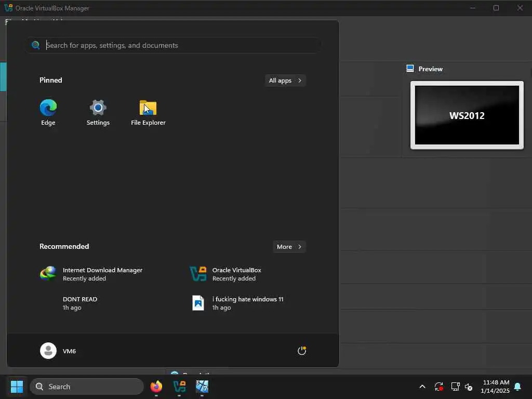Click the taskbar Search box
This screenshot has height=399, width=532.
[x=87, y=387]
